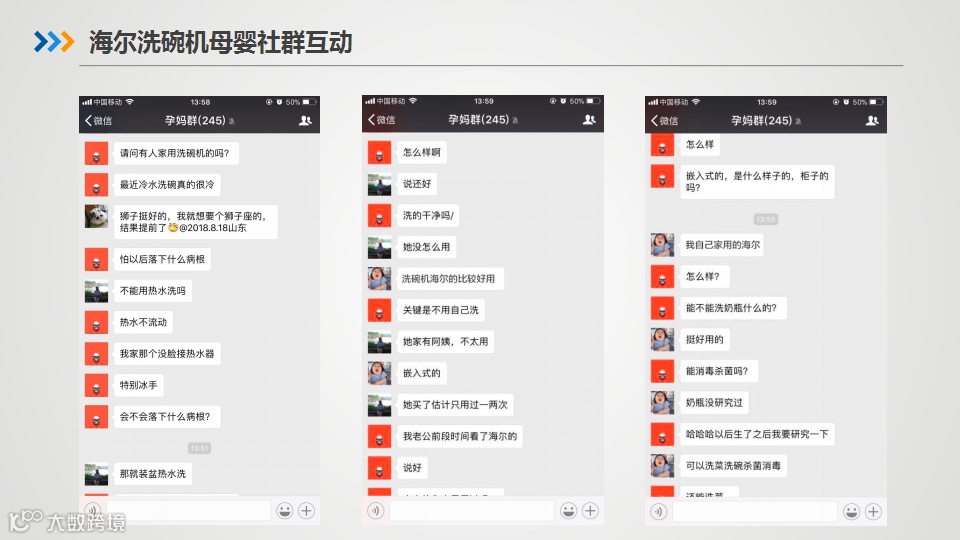Open emoji picker in the right chat
Screen dimensions: 960x540
(x=851, y=511)
